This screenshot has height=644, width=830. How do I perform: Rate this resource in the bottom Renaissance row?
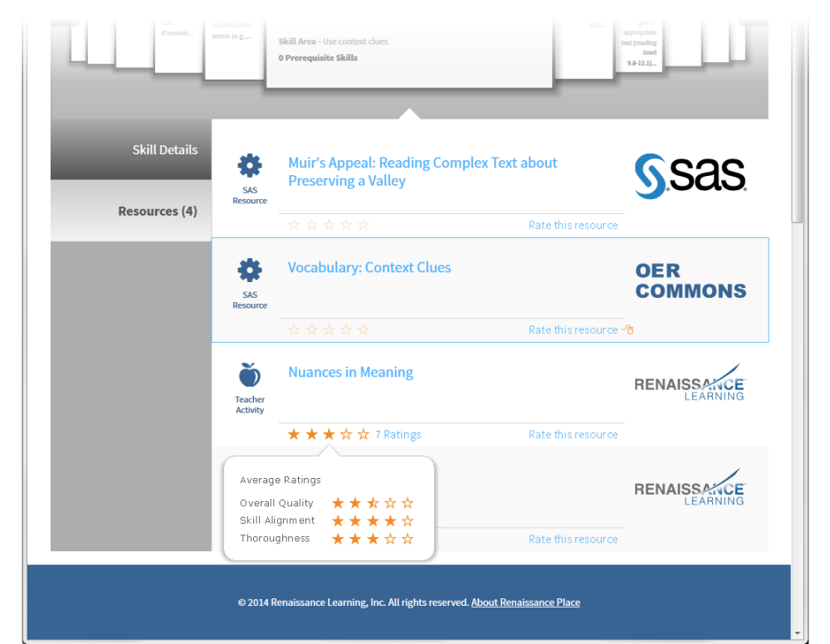(x=573, y=539)
